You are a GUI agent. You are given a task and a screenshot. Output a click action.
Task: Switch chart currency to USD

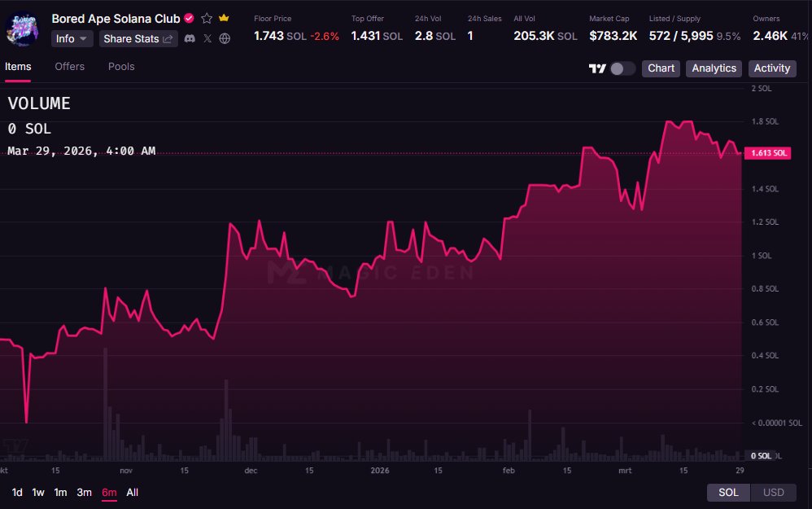[x=773, y=493]
